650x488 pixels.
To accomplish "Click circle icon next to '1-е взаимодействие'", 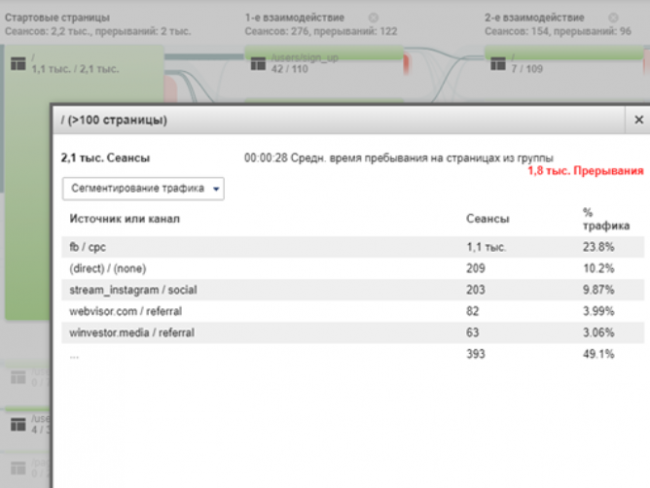I will tap(373, 18).
